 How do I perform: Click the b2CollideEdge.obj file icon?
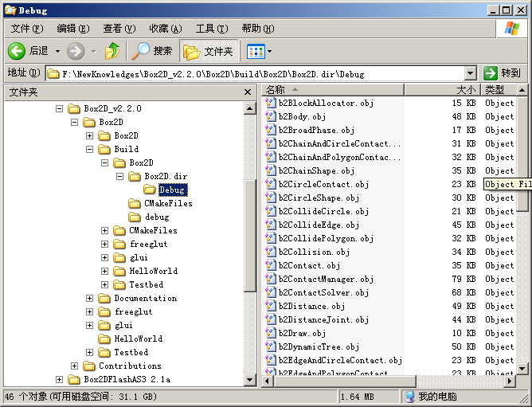tap(271, 225)
